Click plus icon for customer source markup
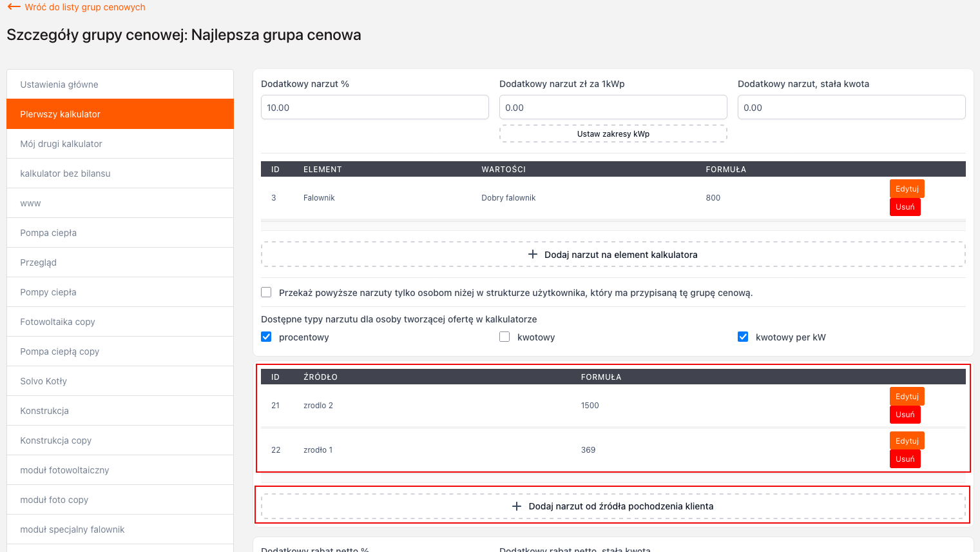 (517, 506)
